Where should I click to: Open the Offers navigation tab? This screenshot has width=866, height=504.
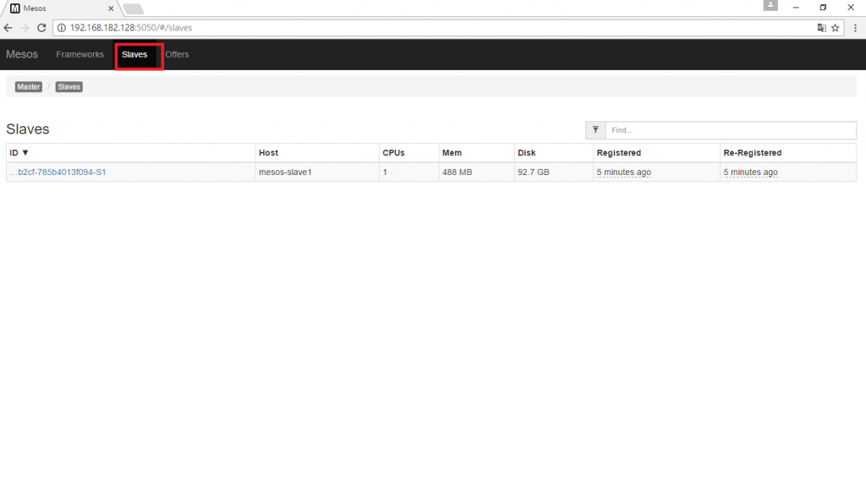click(177, 54)
